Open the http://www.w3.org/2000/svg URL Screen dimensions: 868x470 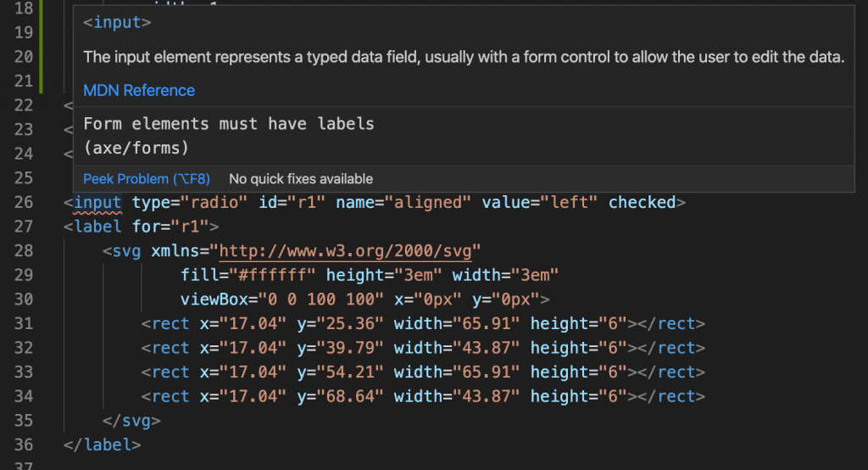point(346,251)
